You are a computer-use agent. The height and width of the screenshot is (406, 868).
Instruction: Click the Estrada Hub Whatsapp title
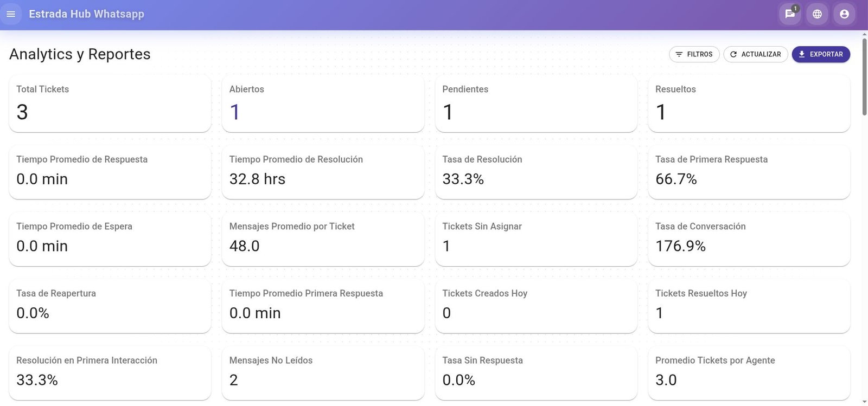pos(86,14)
